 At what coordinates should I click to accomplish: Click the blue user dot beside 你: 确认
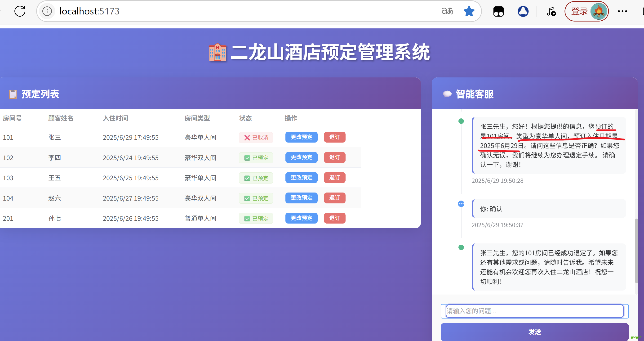[461, 204]
